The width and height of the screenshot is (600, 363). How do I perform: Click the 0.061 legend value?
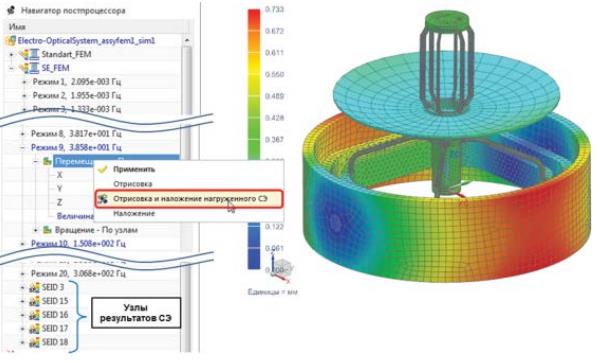click(x=274, y=249)
